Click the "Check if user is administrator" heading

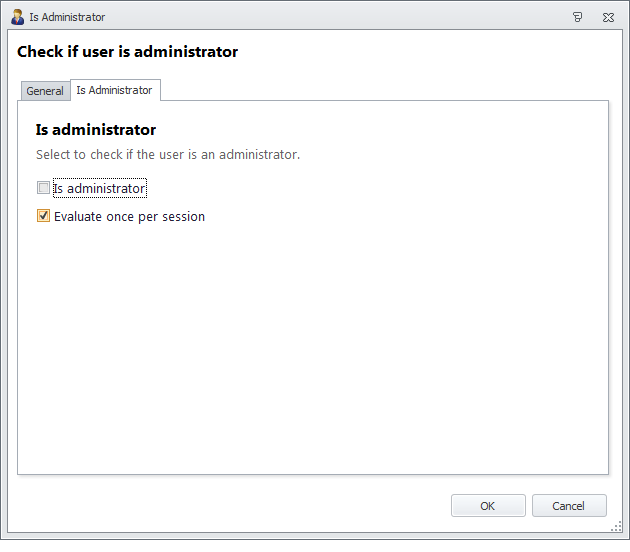(127, 52)
